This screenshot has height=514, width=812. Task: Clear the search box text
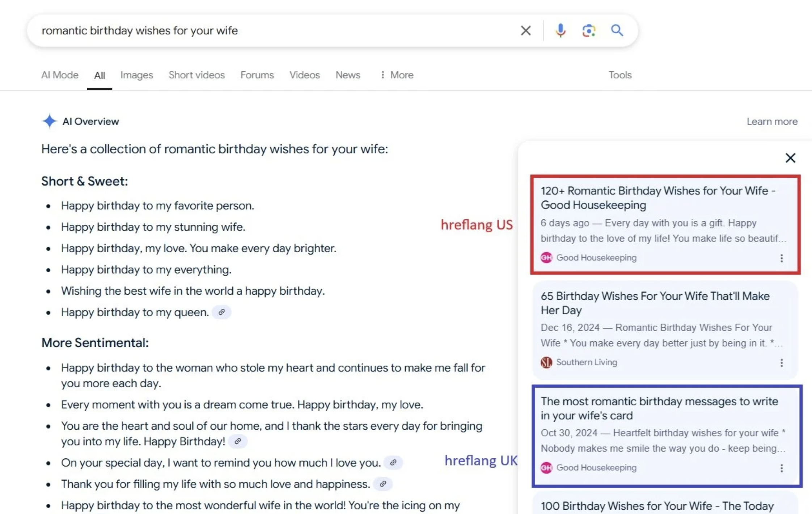525,30
